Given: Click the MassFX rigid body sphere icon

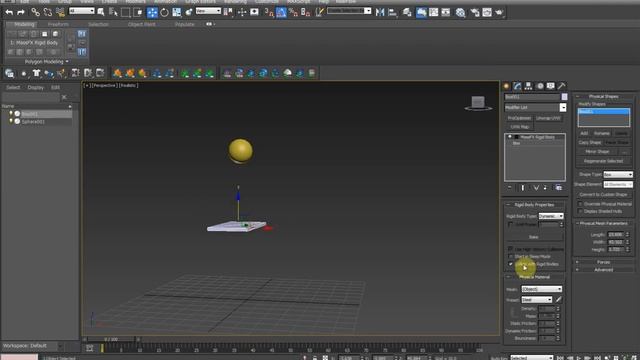Looking at the screenshot, I should (24, 73).
